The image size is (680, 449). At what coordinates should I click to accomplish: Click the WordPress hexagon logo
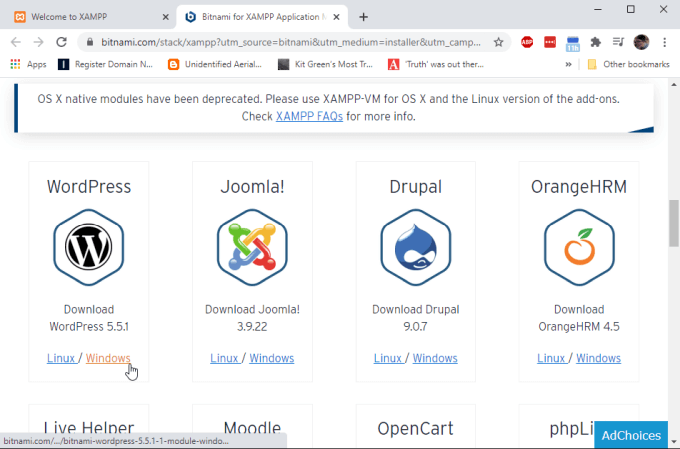pos(88,247)
